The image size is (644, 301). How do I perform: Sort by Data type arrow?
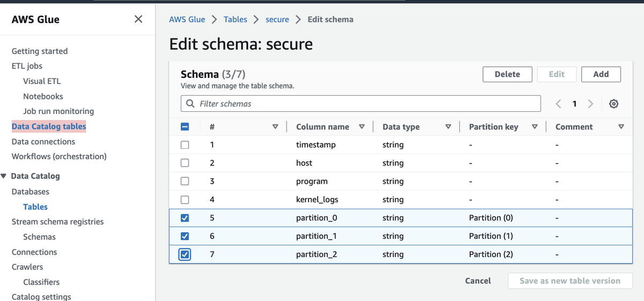448,127
